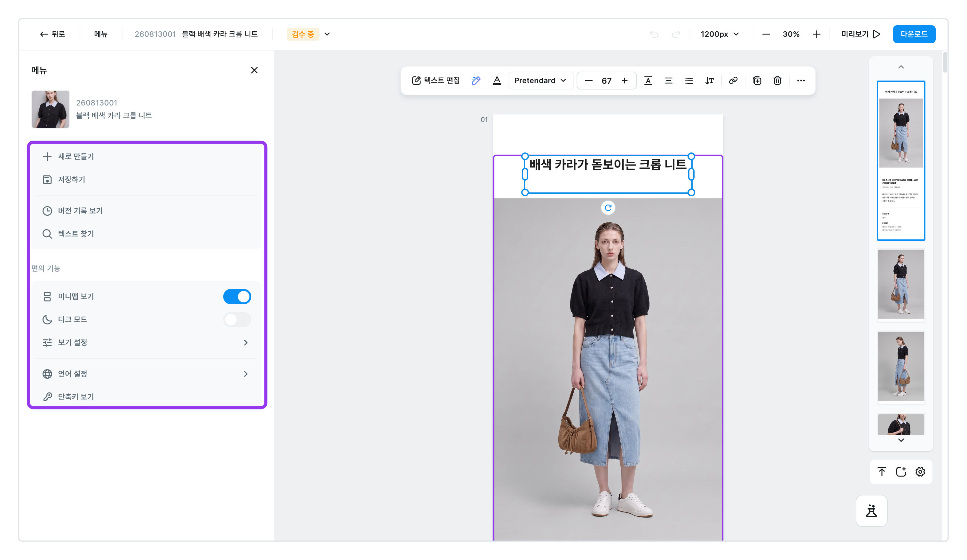Click the 30% zoom value

(791, 34)
